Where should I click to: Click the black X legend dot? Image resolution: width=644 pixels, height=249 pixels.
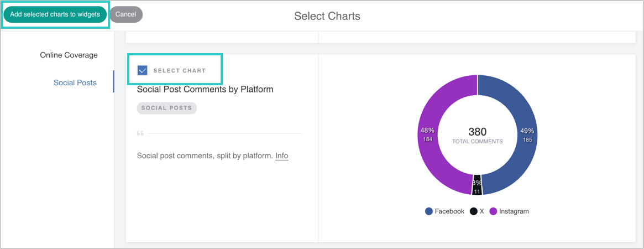(474, 211)
